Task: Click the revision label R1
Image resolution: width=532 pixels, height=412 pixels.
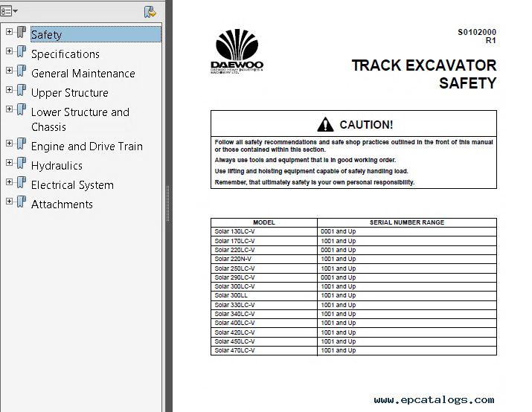Action: pos(491,41)
